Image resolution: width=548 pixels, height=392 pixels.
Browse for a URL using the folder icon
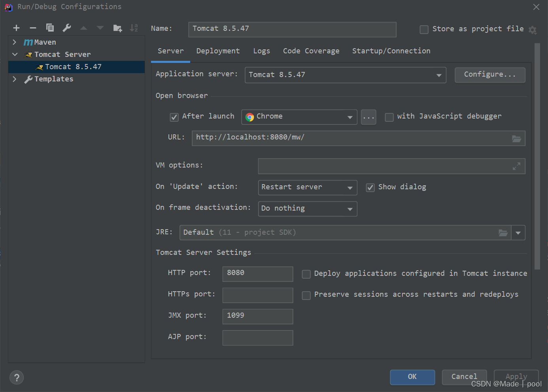click(516, 139)
